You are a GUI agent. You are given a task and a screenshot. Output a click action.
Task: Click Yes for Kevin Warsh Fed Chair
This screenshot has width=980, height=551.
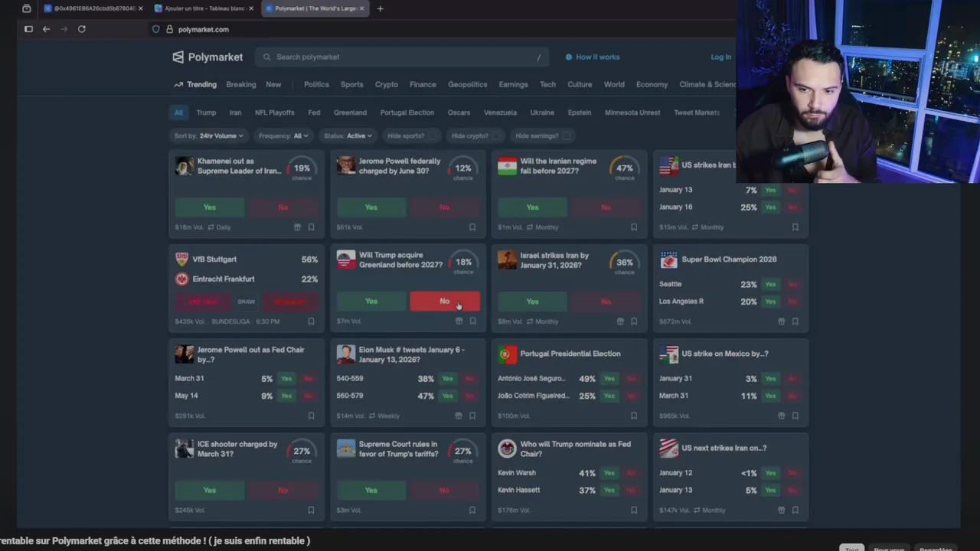(x=609, y=473)
